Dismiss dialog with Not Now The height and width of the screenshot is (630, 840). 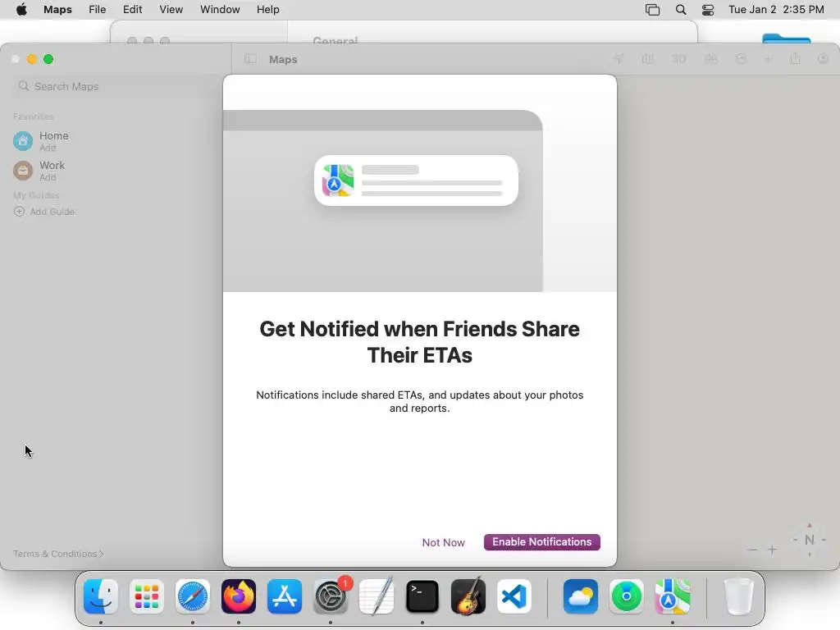coord(443,543)
